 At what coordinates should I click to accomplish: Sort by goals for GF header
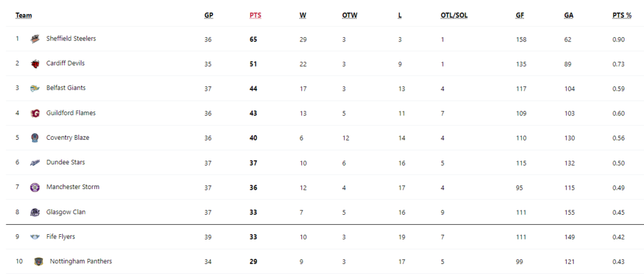coord(519,16)
